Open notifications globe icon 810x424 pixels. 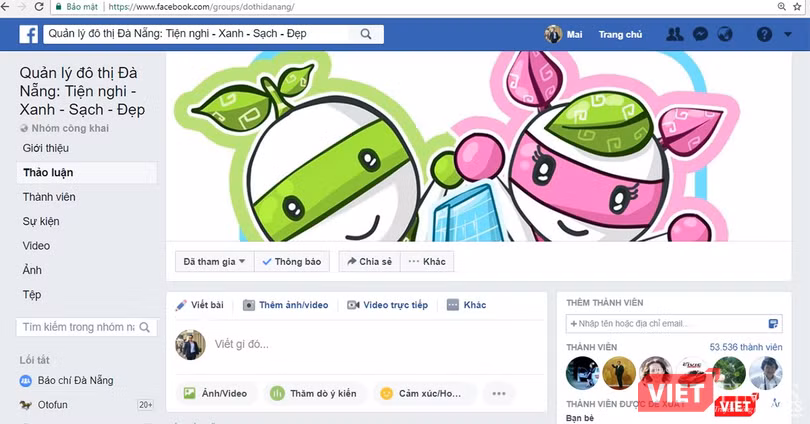(725, 34)
